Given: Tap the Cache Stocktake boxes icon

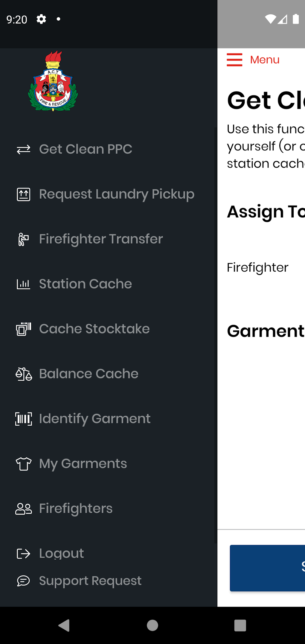Looking at the screenshot, I should [x=23, y=329].
